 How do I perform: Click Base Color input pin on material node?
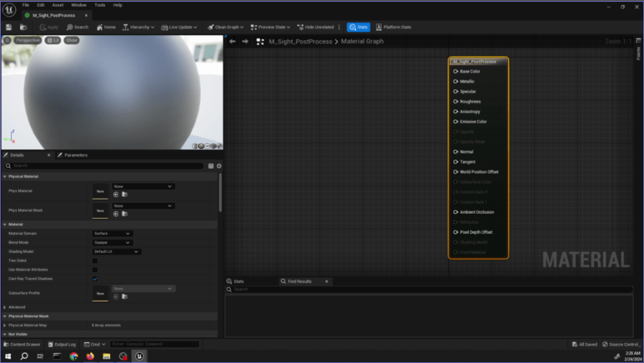[x=456, y=72]
